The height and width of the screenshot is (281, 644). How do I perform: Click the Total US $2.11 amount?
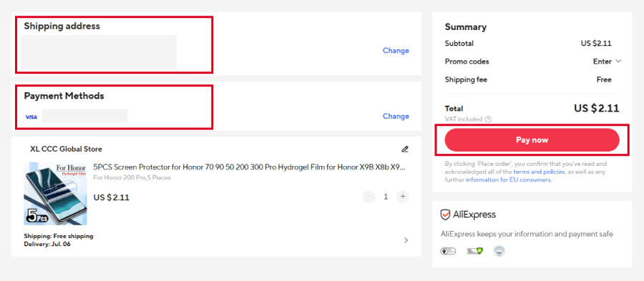pos(596,108)
